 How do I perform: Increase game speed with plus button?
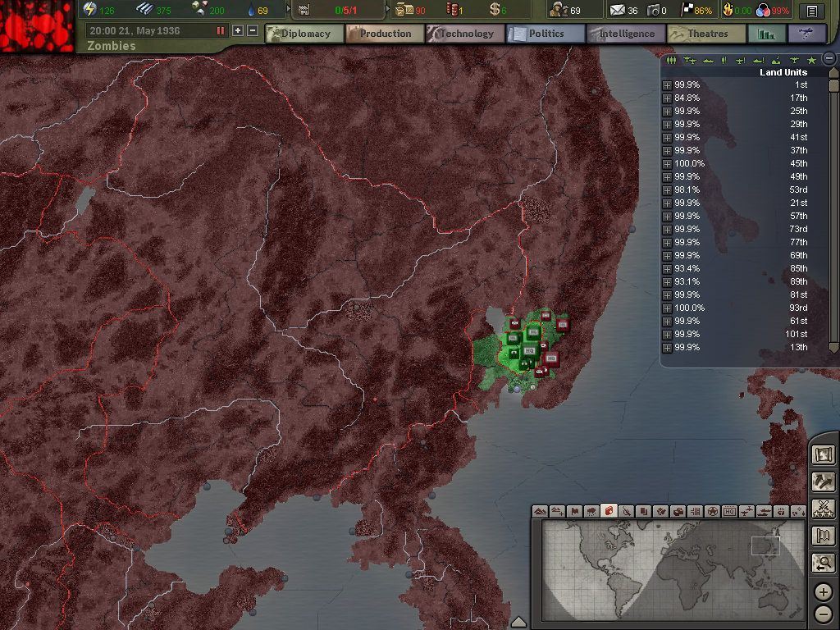(x=238, y=31)
